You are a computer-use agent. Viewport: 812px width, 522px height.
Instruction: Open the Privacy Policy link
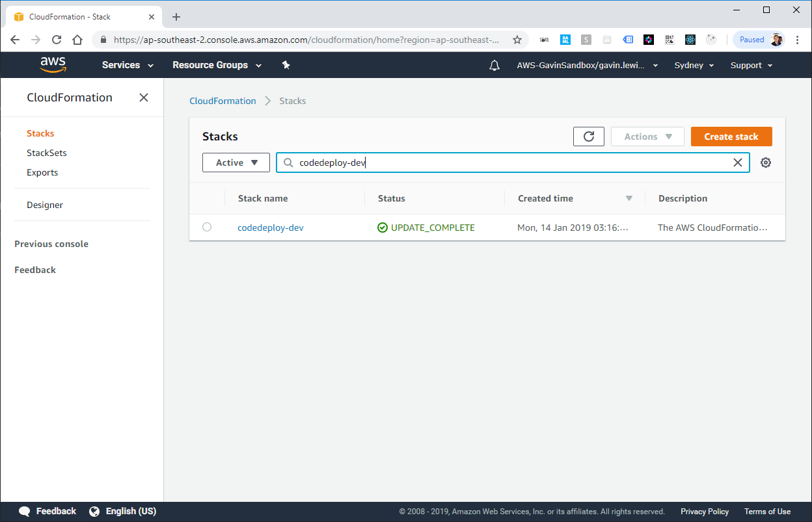tap(705, 512)
